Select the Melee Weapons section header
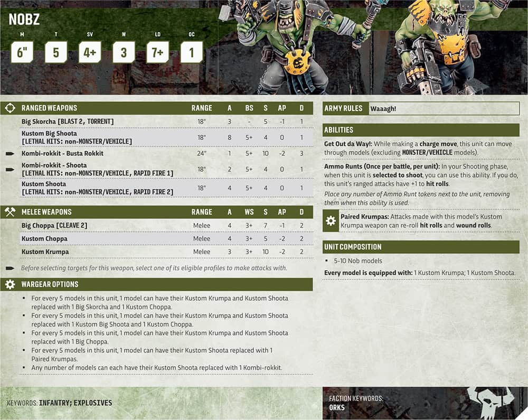Screen dimensions: 528x420 (157, 212)
